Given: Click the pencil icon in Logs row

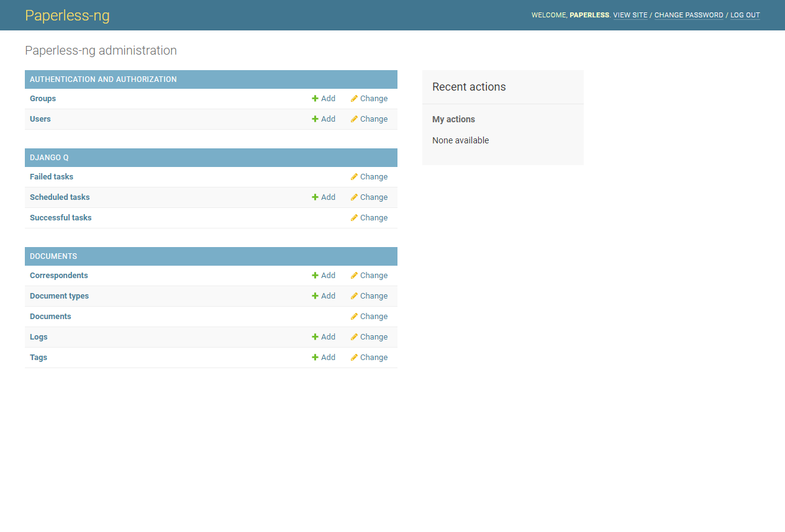Looking at the screenshot, I should point(354,337).
